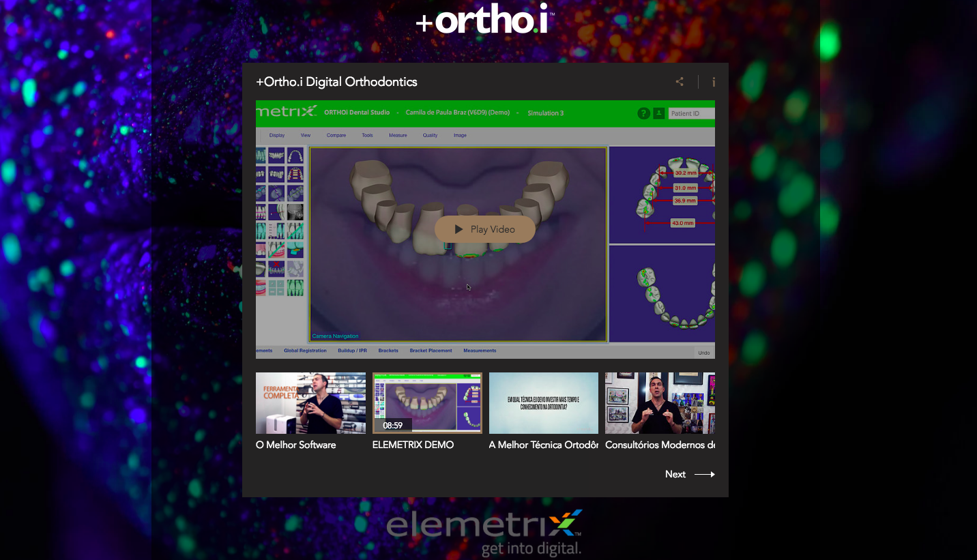Select the Image menu item

tap(460, 135)
